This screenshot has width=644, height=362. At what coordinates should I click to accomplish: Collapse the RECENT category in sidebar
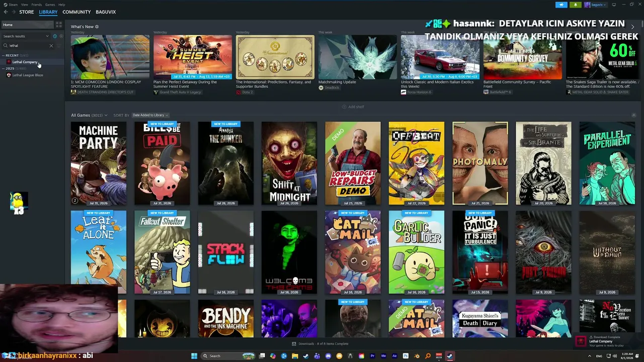coord(4,55)
